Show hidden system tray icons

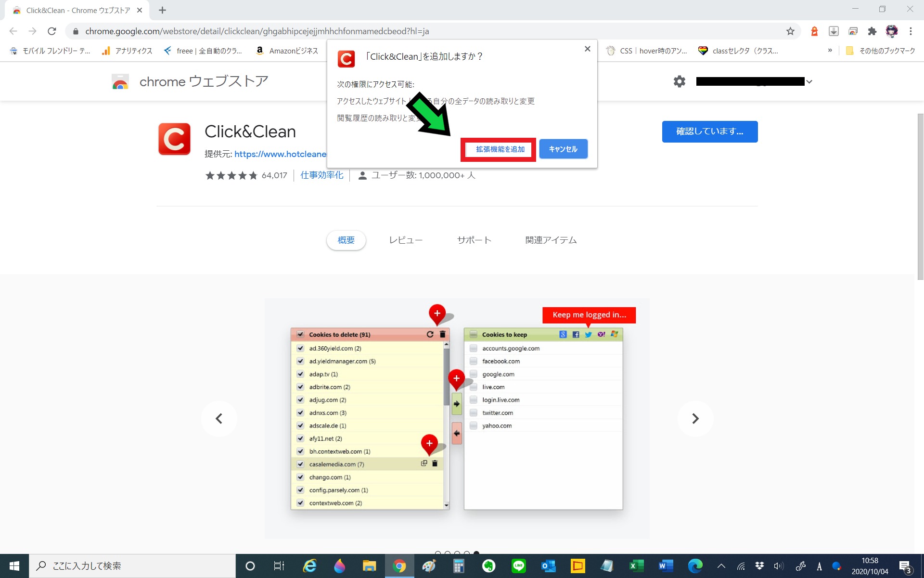click(x=721, y=566)
